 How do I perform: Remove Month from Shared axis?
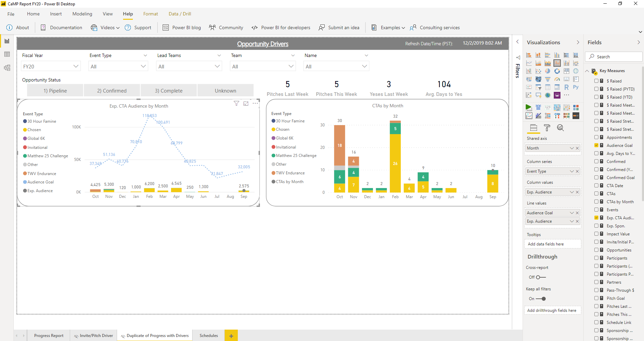(577, 148)
